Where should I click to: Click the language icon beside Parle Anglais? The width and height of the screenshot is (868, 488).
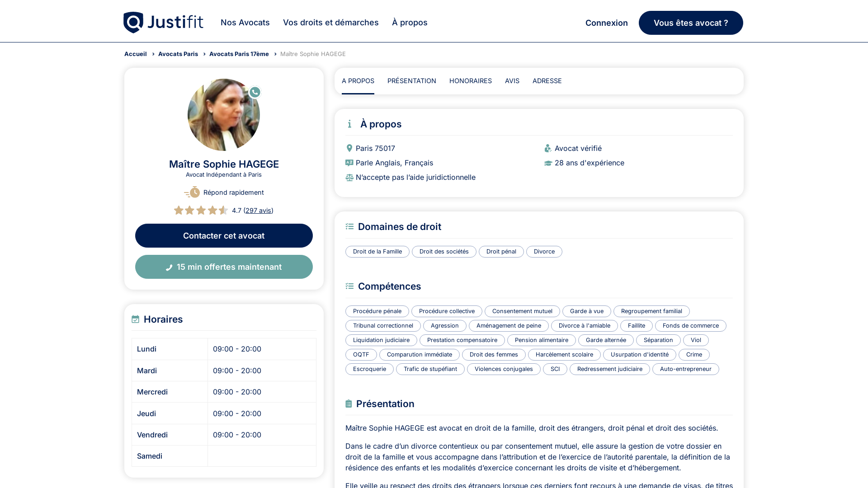point(349,163)
